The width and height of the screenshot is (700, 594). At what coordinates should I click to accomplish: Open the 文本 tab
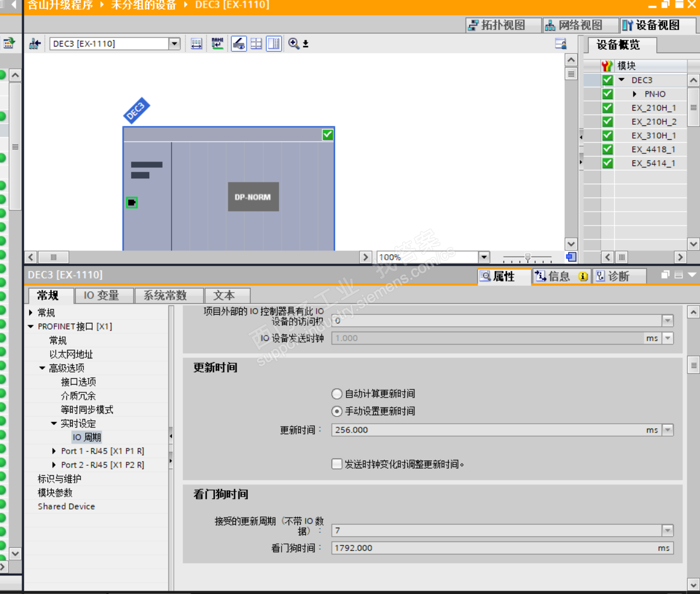click(227, 296)
